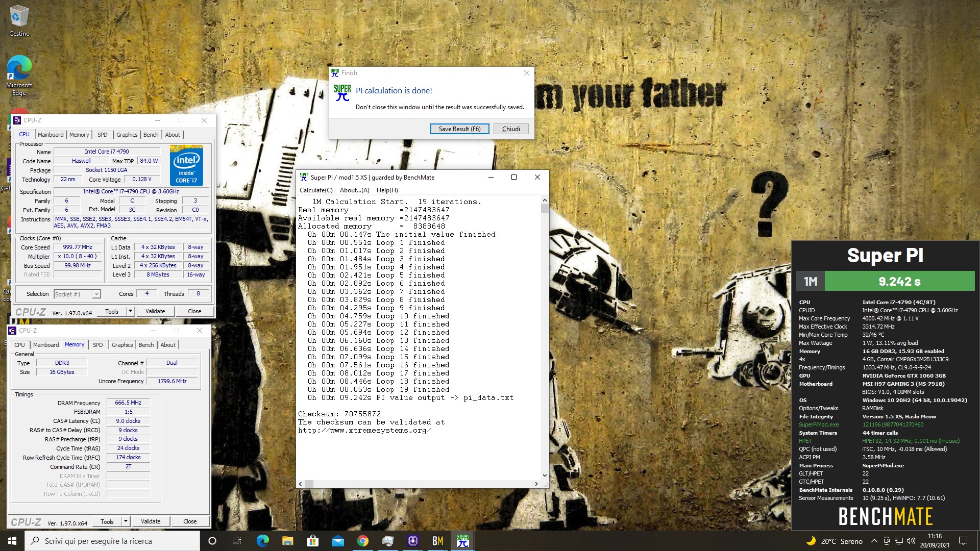Open Bench tab in top CPU-Z

pos(151,135)
